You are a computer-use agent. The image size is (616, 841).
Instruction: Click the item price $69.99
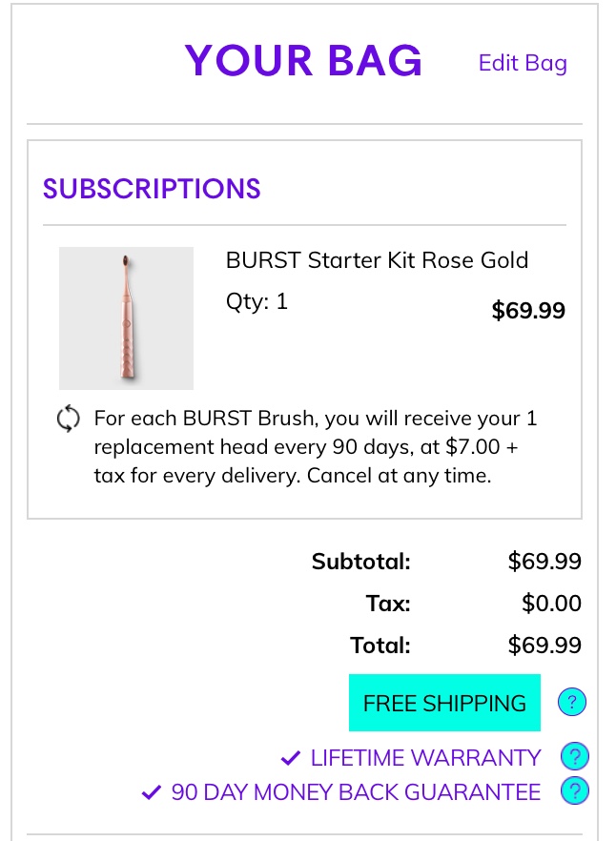(528, 311)
